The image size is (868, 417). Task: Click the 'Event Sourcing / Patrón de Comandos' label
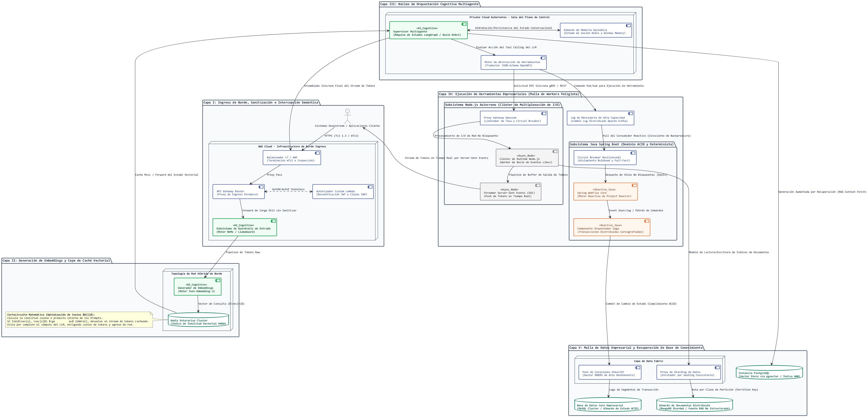[636, 210]
